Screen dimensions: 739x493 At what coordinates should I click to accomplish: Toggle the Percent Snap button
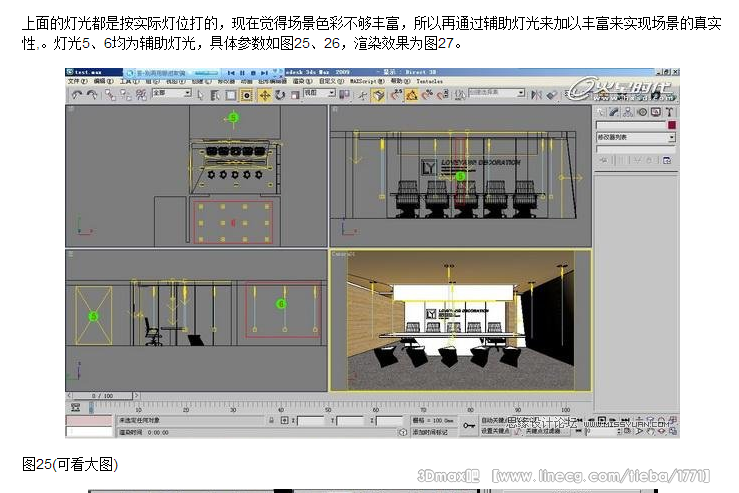(x=427, y=95)
